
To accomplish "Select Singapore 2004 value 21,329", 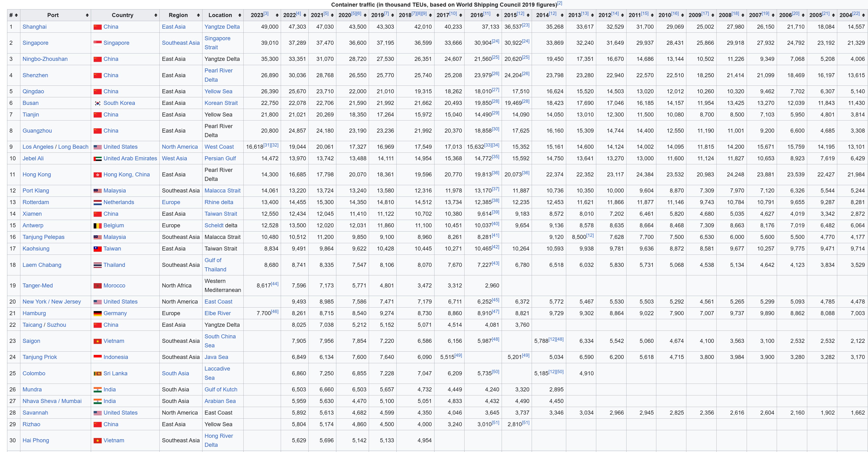I will [856, 43].
